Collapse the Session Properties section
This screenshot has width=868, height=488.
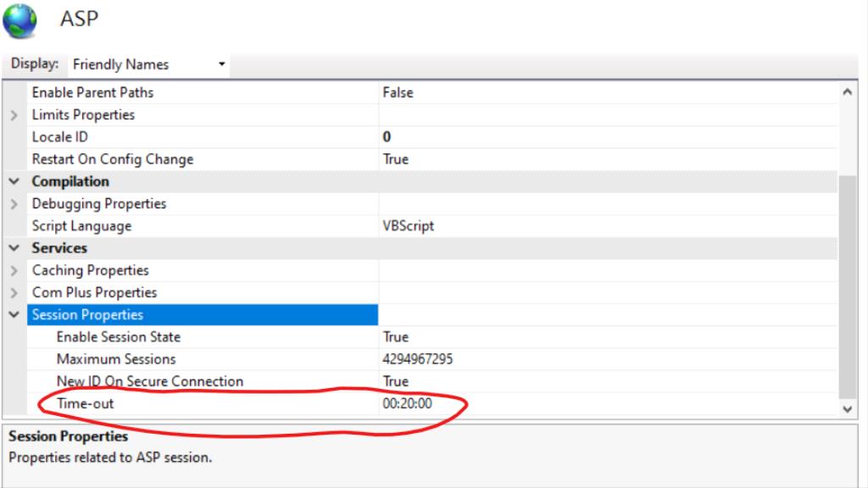pos(14,314)
